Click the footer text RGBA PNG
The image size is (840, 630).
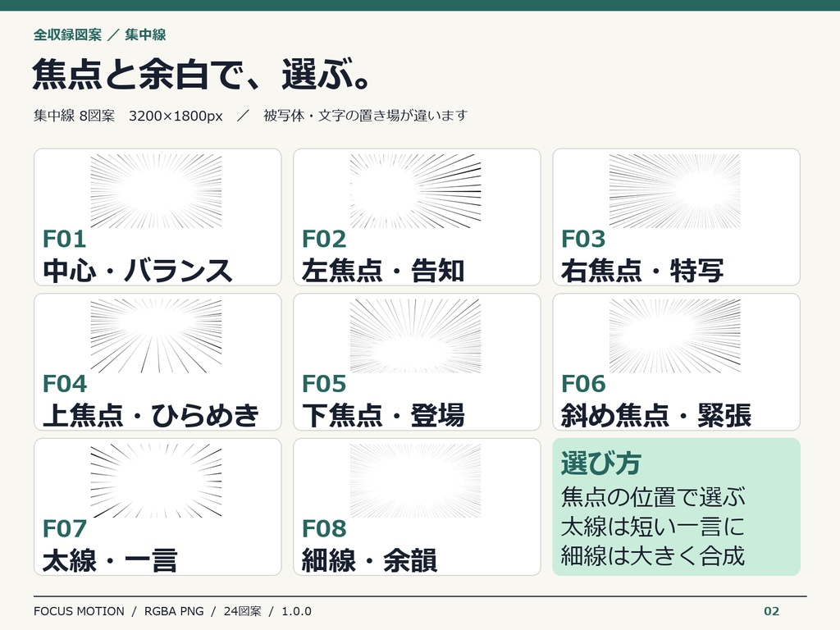(174, 611)
